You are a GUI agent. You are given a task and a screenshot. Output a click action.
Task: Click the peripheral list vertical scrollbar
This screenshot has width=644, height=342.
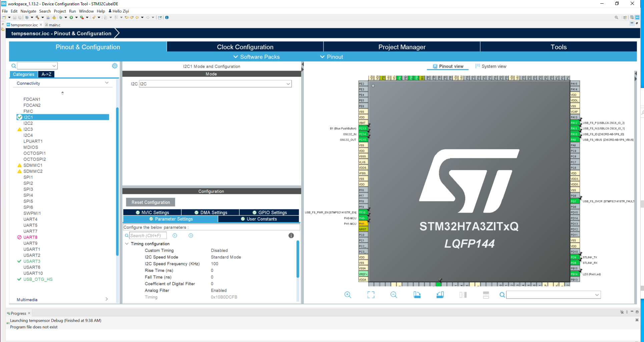[x=117, y=181]
